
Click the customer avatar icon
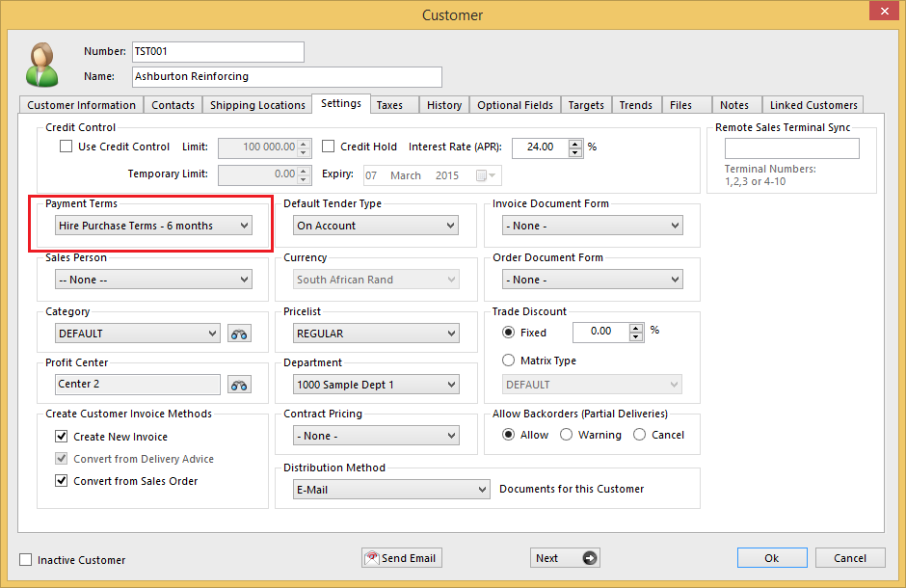[42, 65]
